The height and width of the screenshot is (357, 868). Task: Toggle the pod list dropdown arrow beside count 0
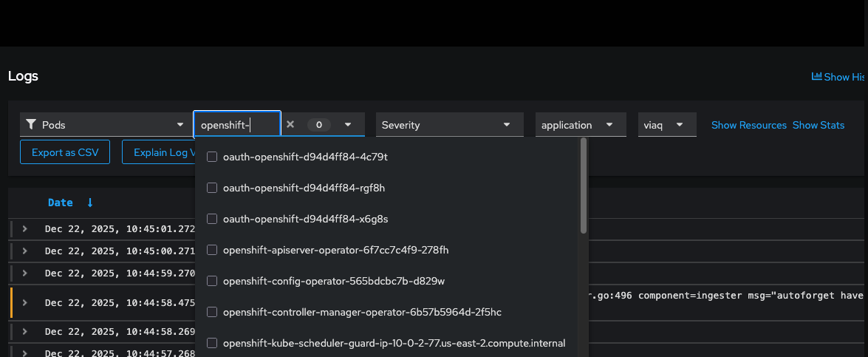348,124
